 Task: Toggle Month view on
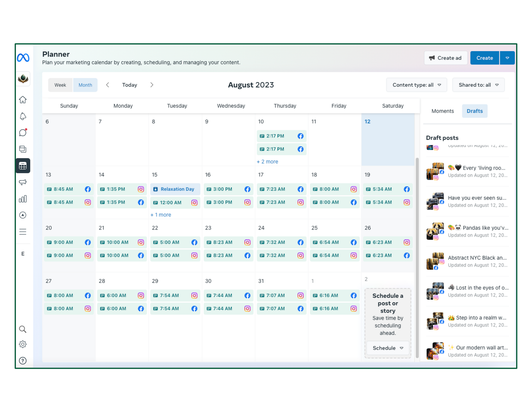[85, 85]
